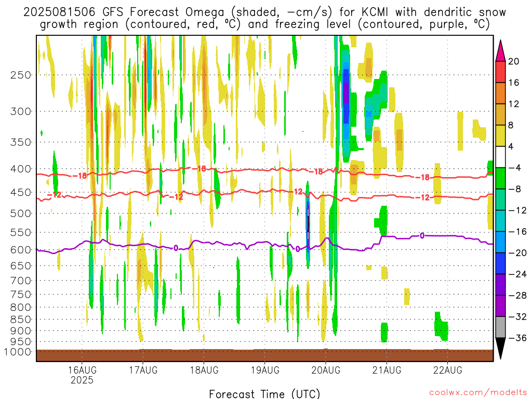Click the 850 pressure level label
Viewport: 532px width, 399px height.
(21, 320)
